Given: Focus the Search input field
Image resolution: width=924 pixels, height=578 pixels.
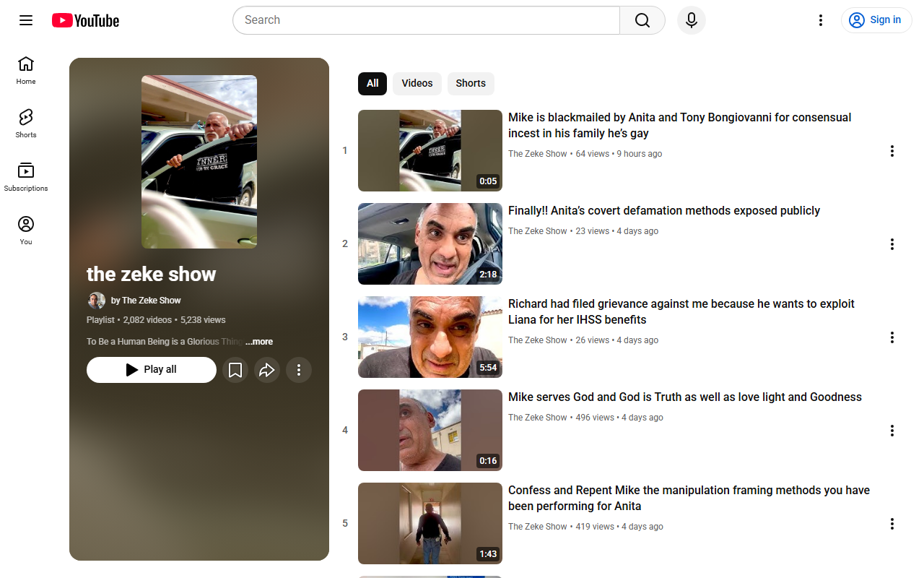Looking at the screenshot, I should tap(426, 20).
